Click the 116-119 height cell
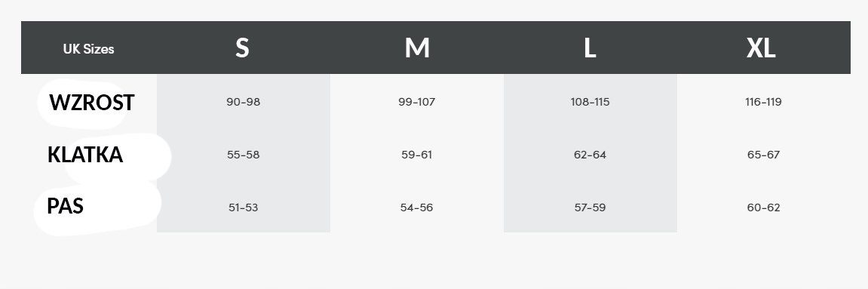Screen dimensions: 868x289 [x=763, y=102]
